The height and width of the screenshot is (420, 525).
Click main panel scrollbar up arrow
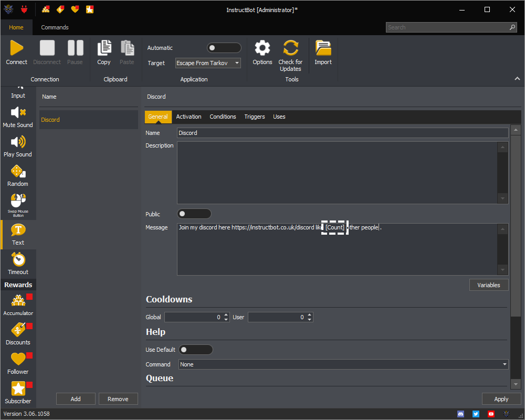516,130
